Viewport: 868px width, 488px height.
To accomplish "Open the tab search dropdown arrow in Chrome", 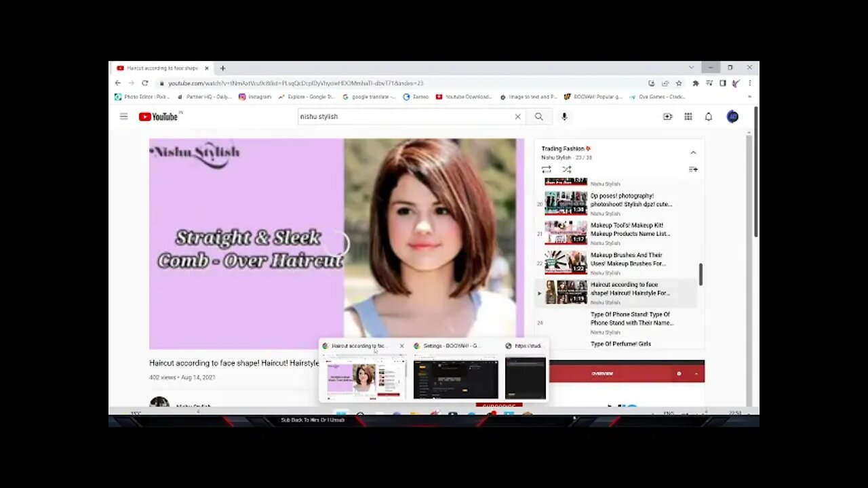I will pos(691,68).
